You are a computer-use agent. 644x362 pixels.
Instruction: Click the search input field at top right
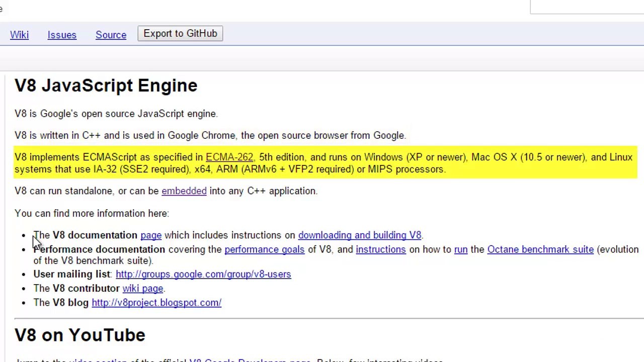point(587,7)
